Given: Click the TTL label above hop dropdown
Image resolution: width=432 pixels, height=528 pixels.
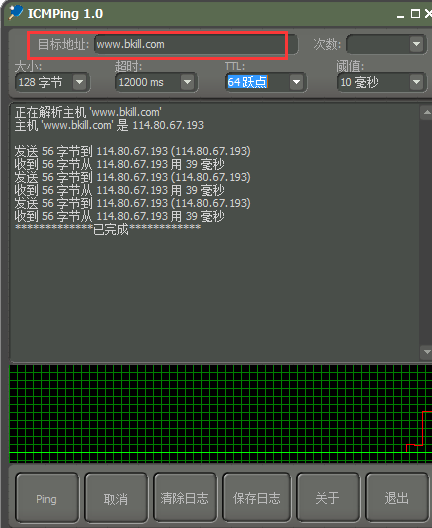Looking at the screenshot, I should click(x=235, y=66).
